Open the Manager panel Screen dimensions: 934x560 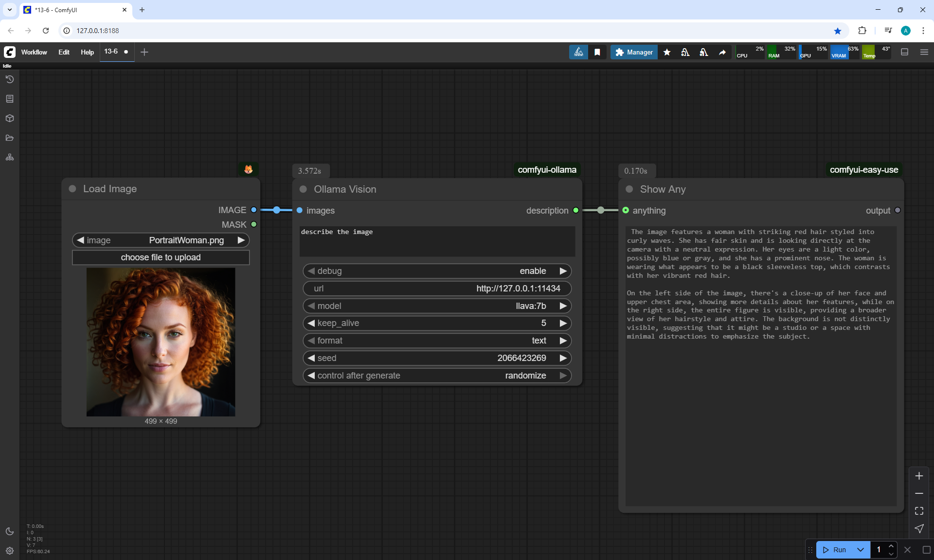pyautogui.click(x=634, y=52)
